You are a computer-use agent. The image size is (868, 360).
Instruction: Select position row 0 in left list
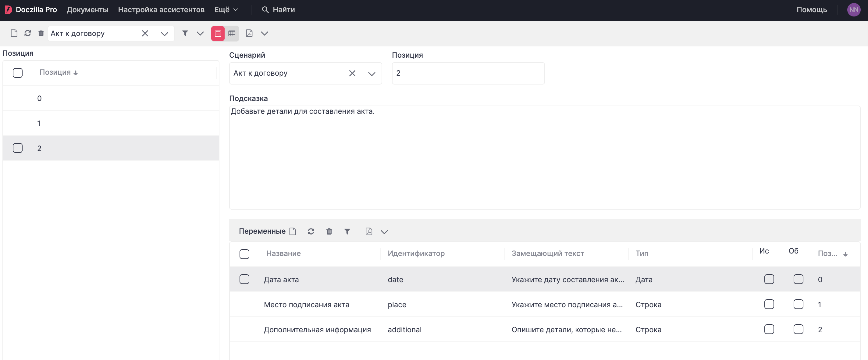pyautogui.click(x=111, y=98)
